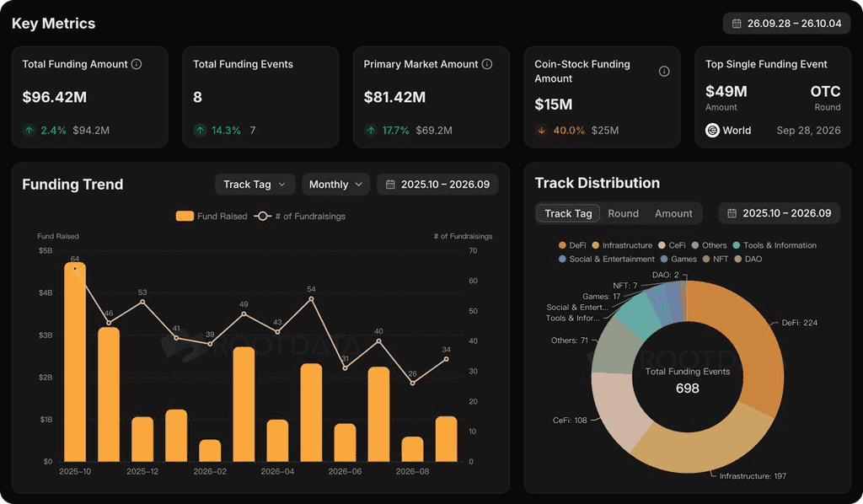Click calendar icon in Key Metrics date range
The image size is (863, 504).
coord(737,24)
